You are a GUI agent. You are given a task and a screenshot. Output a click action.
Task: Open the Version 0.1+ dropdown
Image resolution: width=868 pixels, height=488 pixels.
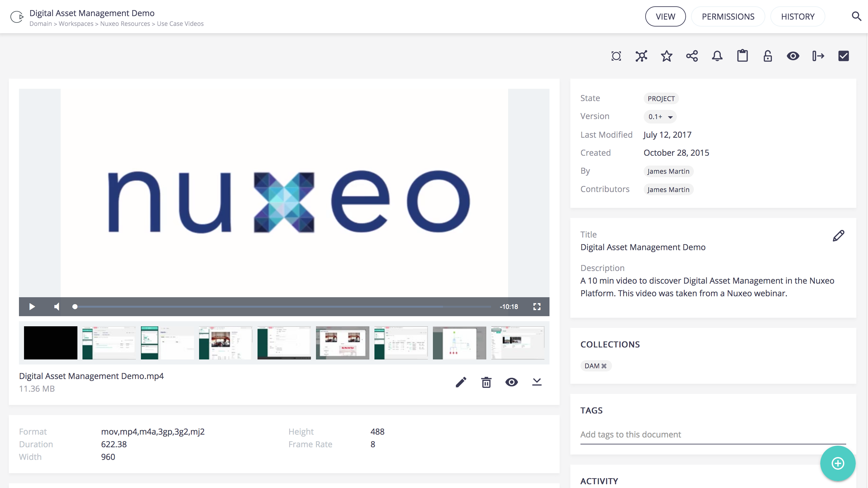(660, 117)
